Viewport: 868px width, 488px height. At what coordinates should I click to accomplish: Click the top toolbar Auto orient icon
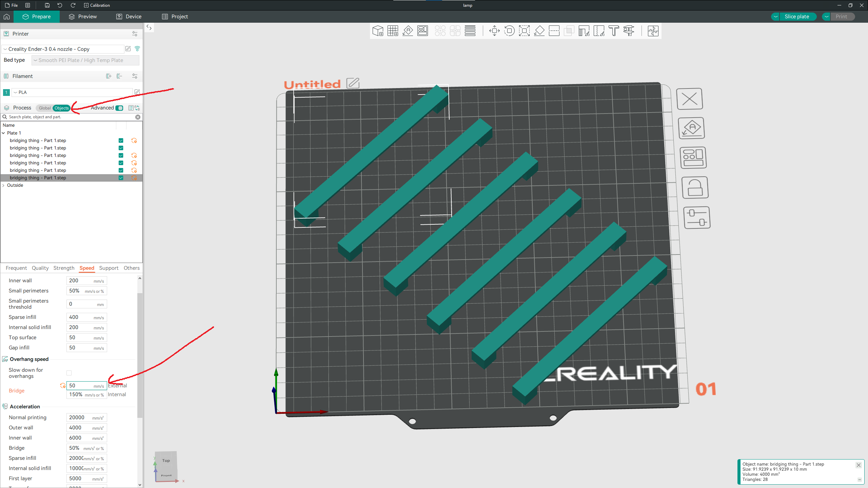pos(408,31)
